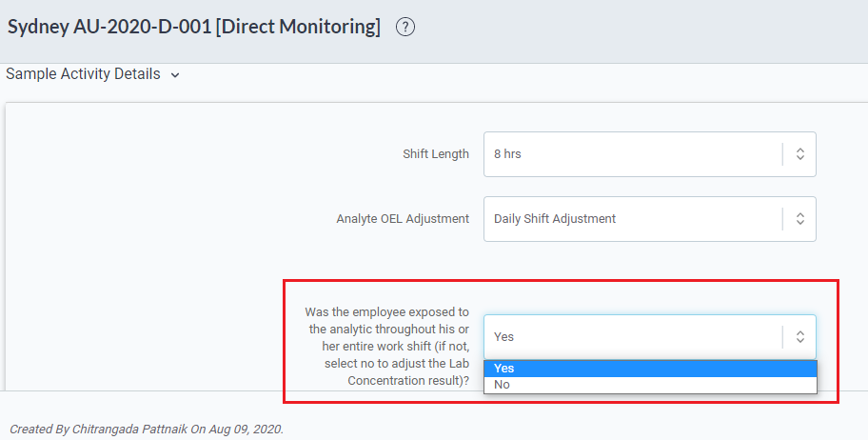This screenshot has width=868, height=440.
Task: Select the highlighted Yes option in list
Action: tap(650, 369)
